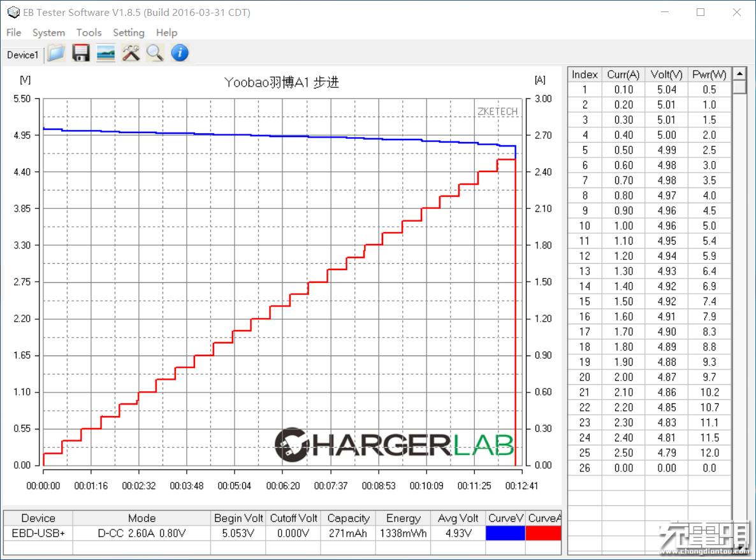Screen dimensions: 756x560
Task: Click the 271mAh capacity value
Action: coord(348,533)
